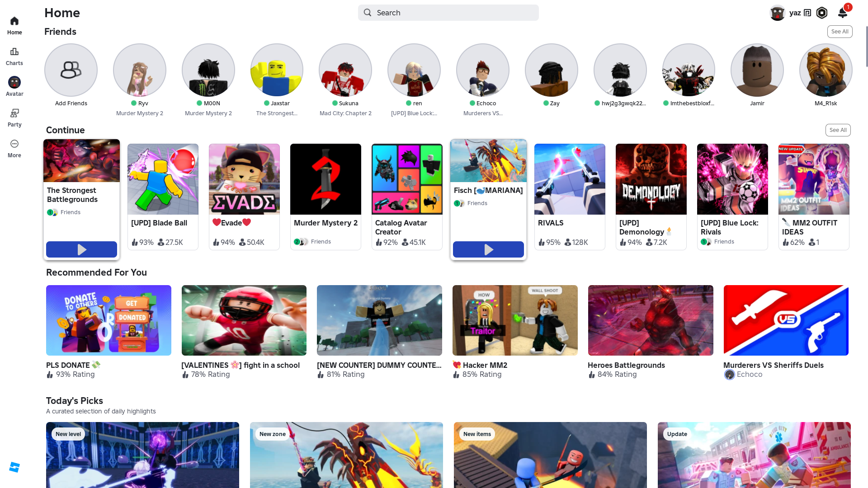Screen dimensions: 868x488
Task: Click the blue Roblox Studio icon
Action: click(x=14, y=467)
